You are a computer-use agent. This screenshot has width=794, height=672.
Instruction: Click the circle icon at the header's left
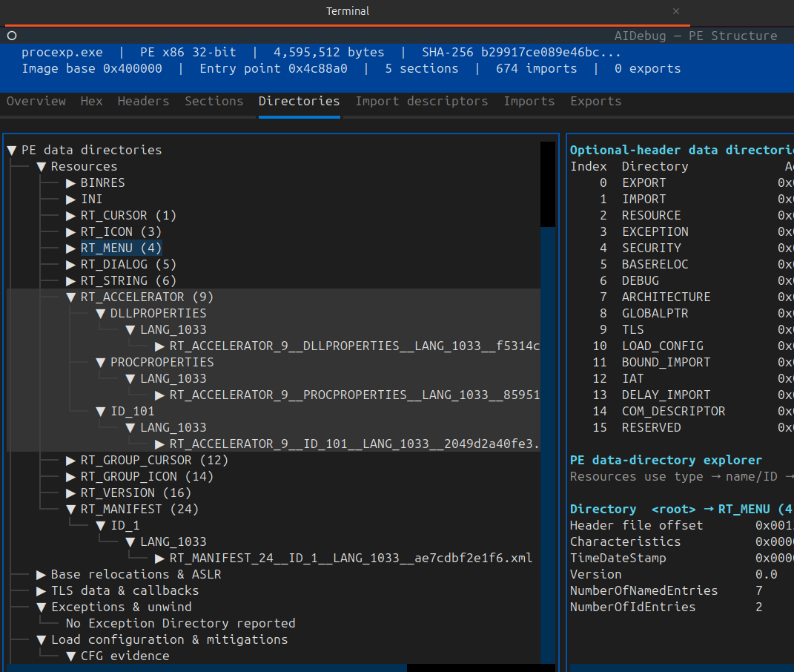pyautogui.click(x=12, y=36)
